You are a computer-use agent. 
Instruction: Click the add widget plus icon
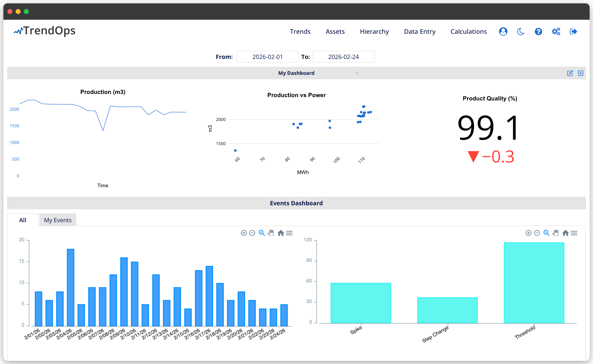coord(580,73)
